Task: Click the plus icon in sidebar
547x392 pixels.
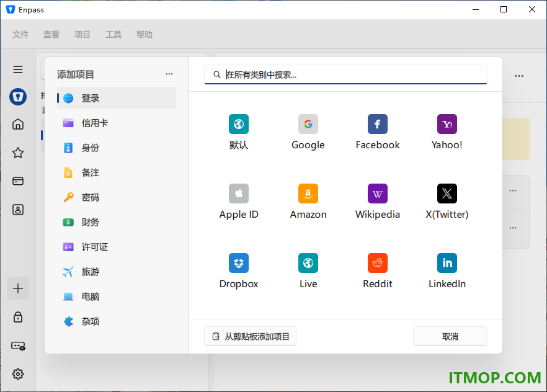Action: 18,288
